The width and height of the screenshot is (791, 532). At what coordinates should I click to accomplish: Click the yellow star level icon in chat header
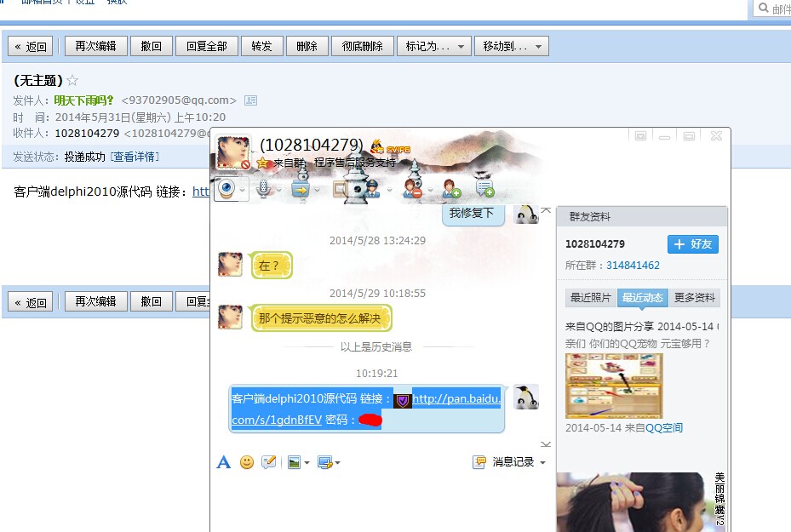[x=261, y=163]
